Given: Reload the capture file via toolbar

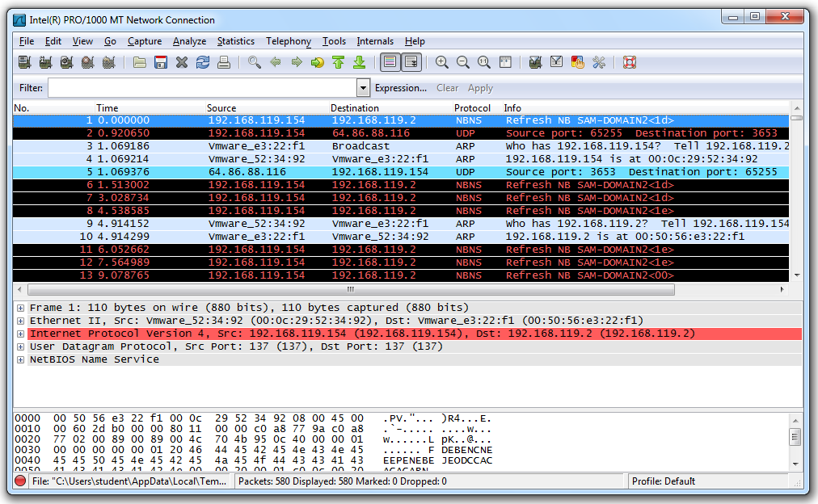Looking at the screenshot, I should click(203, 62).
